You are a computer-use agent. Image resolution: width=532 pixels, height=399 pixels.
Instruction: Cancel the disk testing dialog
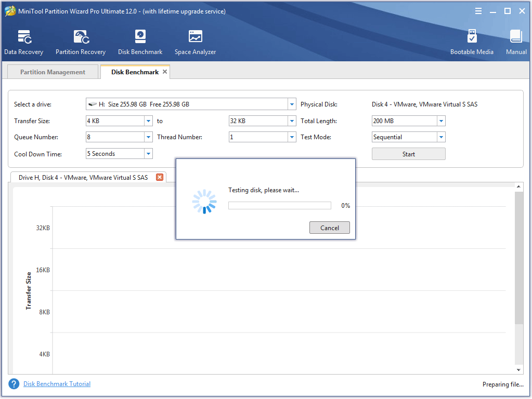pos(330,228)
